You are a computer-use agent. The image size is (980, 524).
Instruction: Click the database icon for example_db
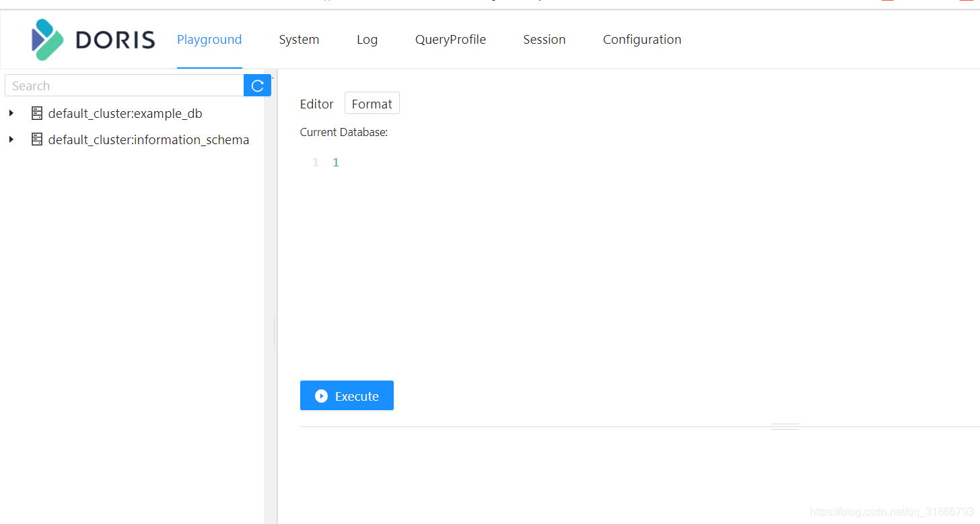tap(36, 112)
